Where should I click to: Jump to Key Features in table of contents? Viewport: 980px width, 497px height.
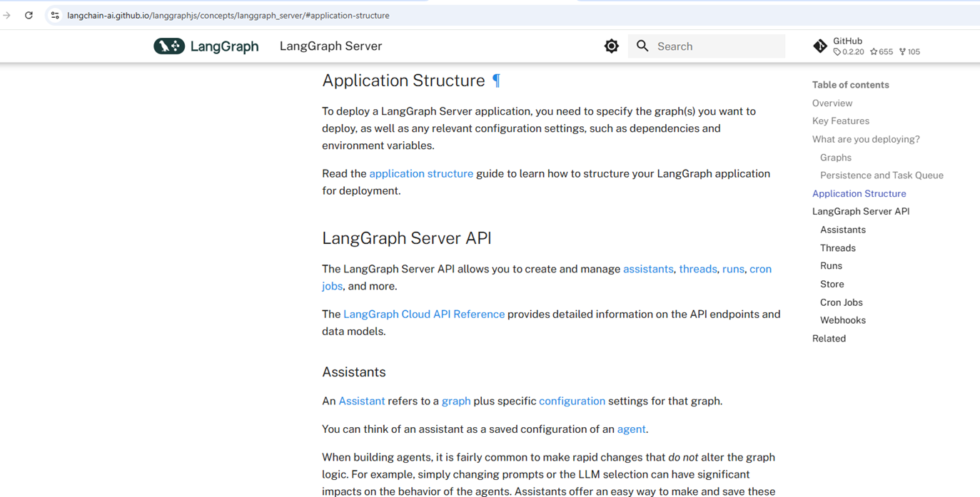841,121
